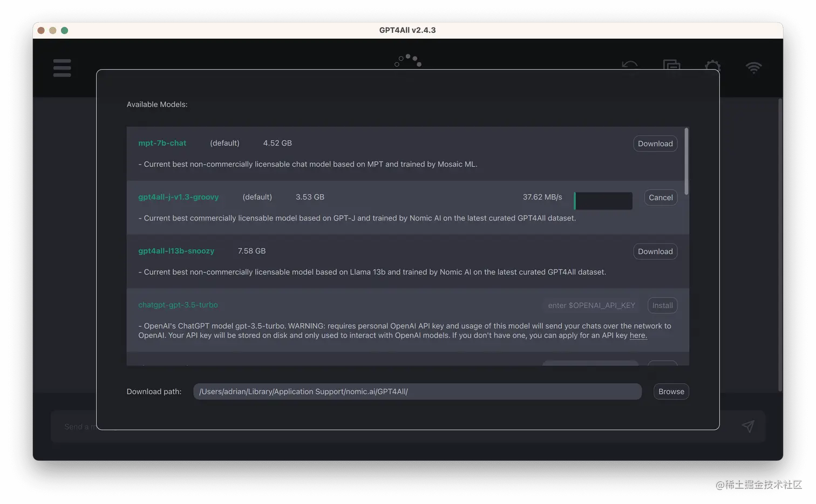Click the 3.53 GB size label
The image size is (816, 504).
point(310,197)
